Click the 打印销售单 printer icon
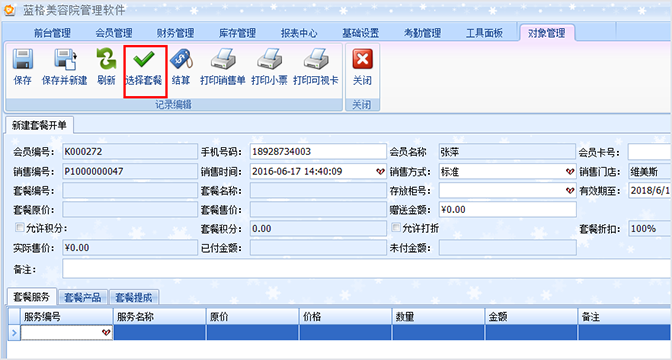672x360 pixels. (x=223, y=59)
